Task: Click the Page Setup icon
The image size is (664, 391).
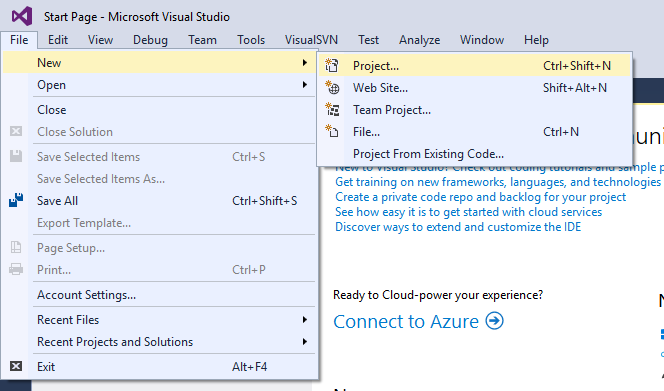Action: [x=16, y=247]
